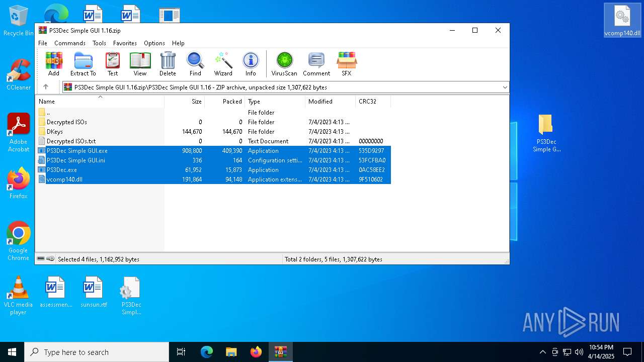Click the WinRAR title bar icon

click(43, 30)
